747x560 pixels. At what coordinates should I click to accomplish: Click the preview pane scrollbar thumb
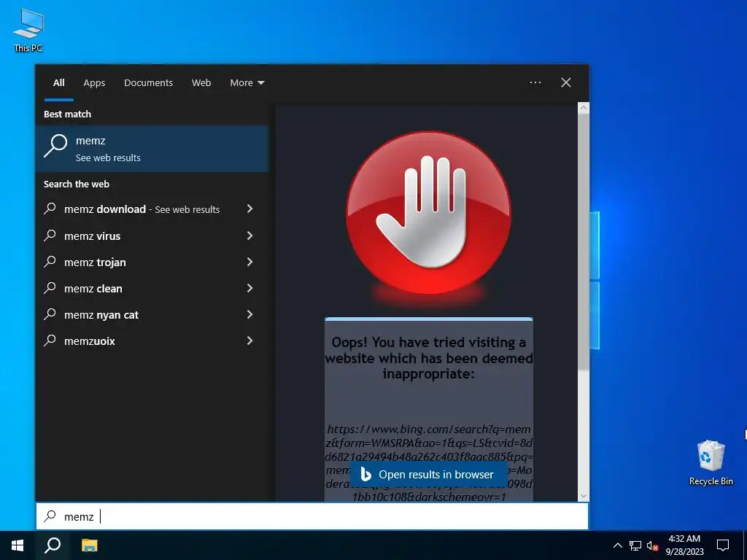pyautogui.click(x=583, y=243)
